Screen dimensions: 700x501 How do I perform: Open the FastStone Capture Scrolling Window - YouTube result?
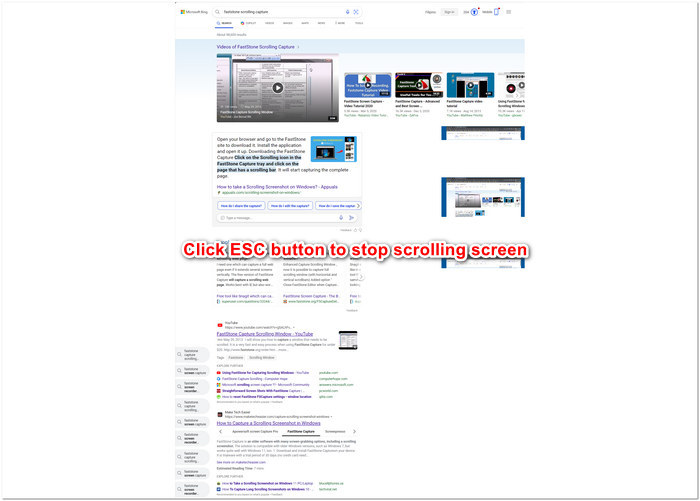265,334
